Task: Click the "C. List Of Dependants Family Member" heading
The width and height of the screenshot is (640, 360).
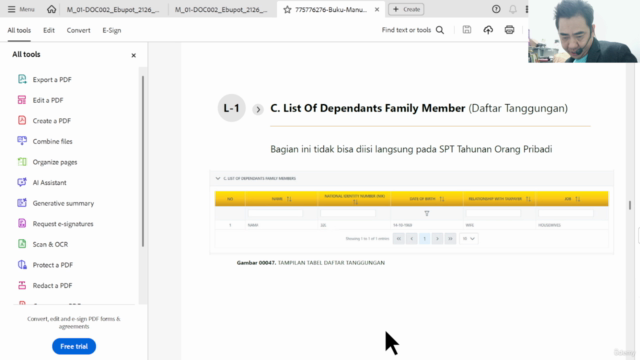Action: (368, 108)
